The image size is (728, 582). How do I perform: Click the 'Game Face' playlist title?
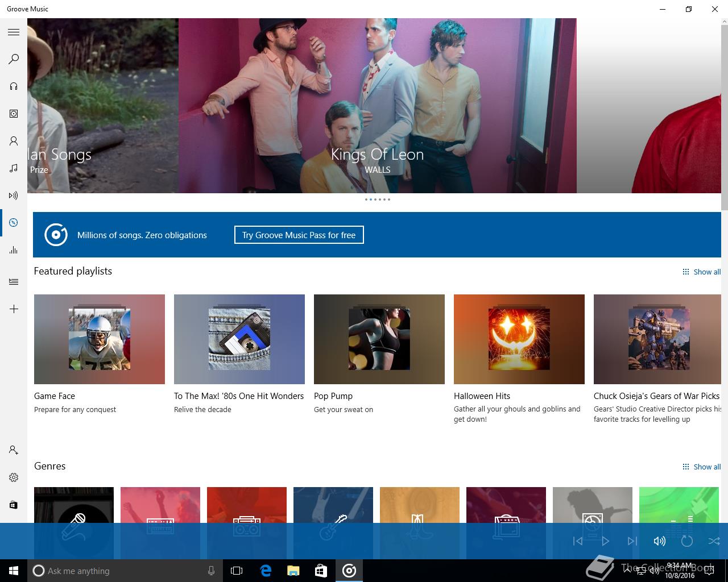(55, 396)
